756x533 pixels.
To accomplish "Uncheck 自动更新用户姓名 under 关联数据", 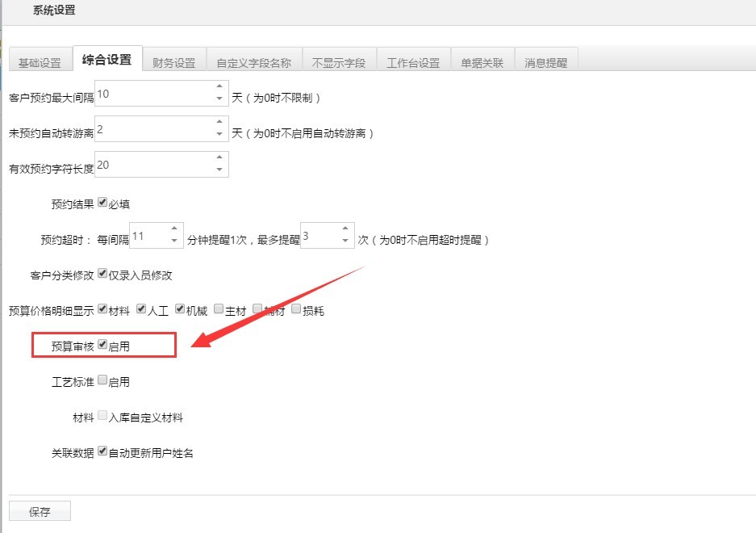I will [101, 452].
